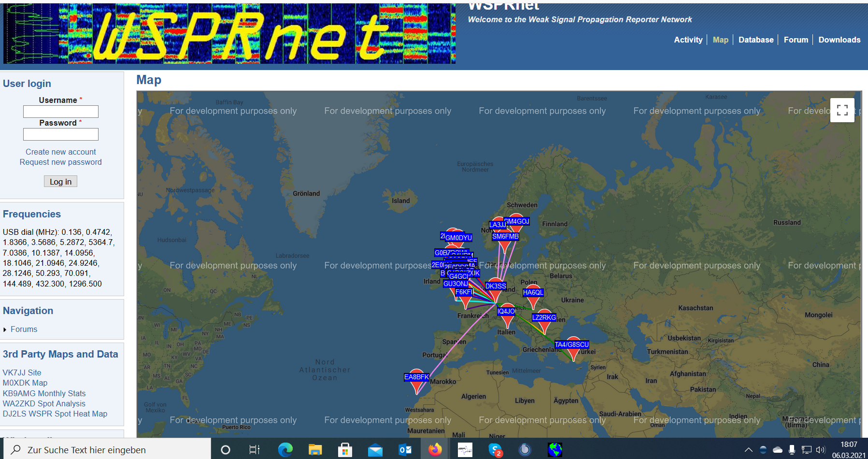Open the HA6QL marker on map
This screenshot has height=459, width=868.
pyautogui.click(x=533, y=297)
